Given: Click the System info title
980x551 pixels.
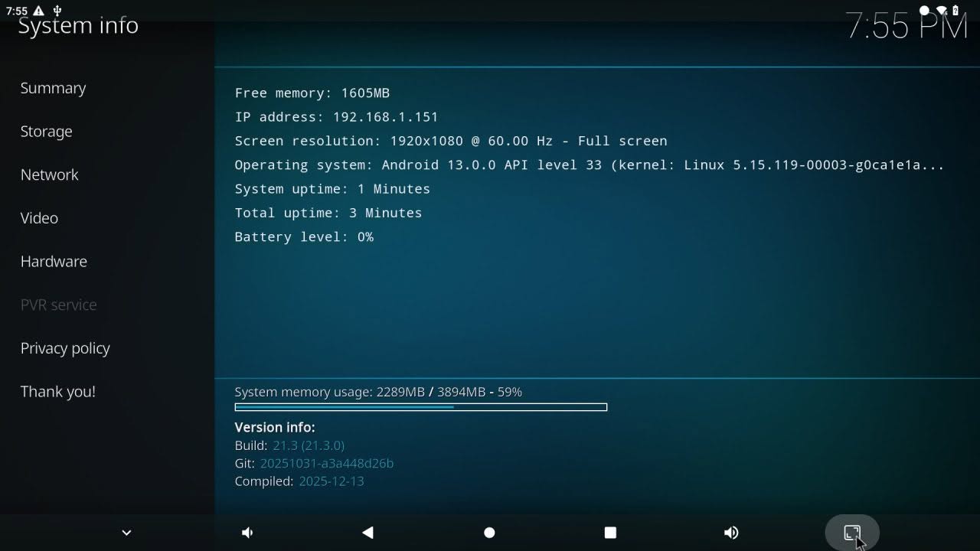Looking at the screenshot, I should point(78,26).
